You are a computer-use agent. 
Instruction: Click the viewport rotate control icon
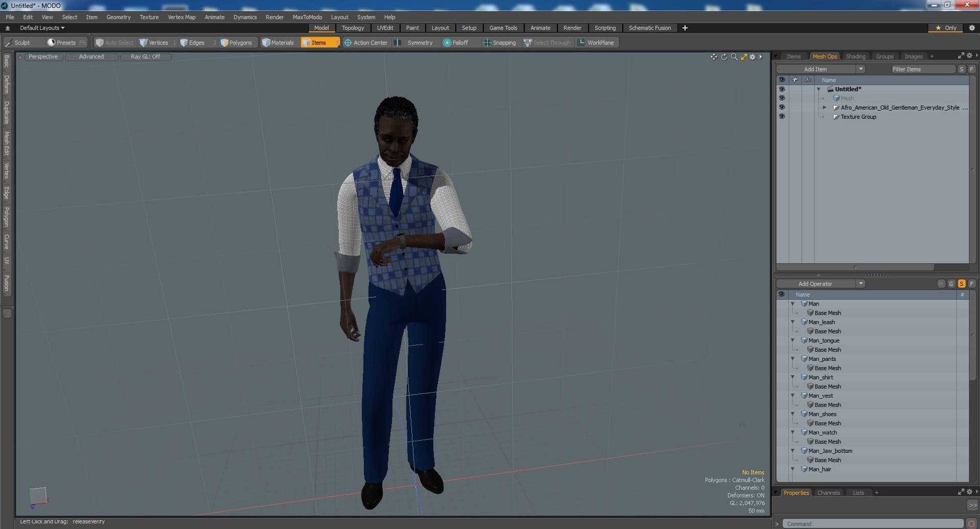tap(724, 57)
